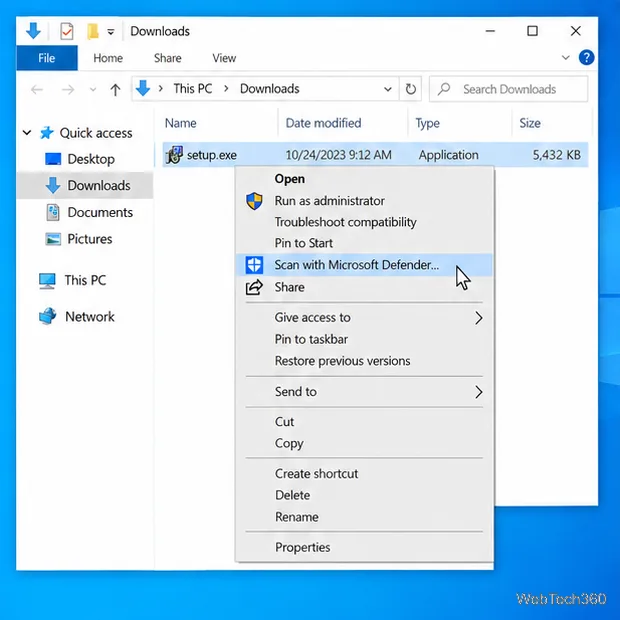
Task: Choose Rename from the context menu
Action: 364,517
